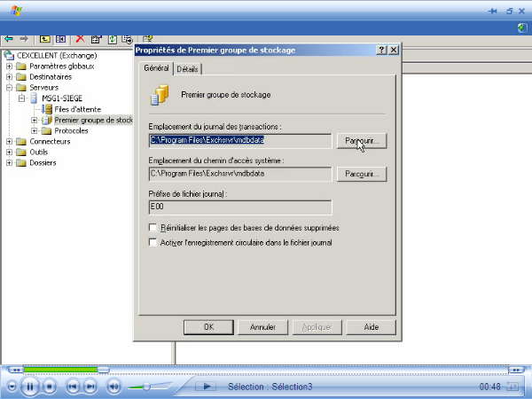Image resolution: width=532 pixels, height=399 pixels.
Task: Enable Activer l'enregistrement circulaire dans le fichier journal
Action: (153, 242)
